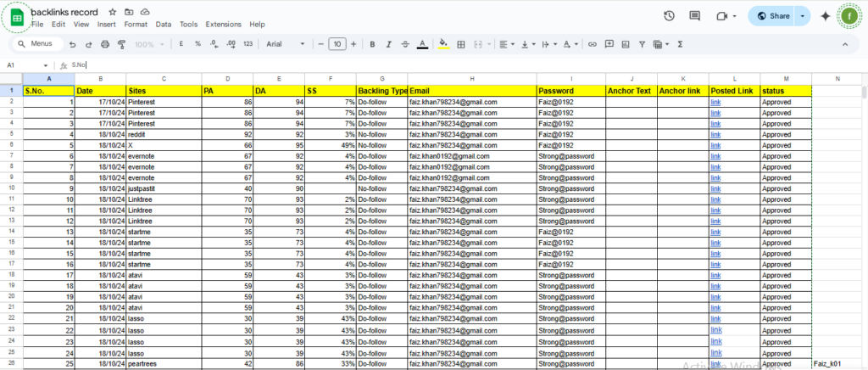Create a filter
Screen dimensions: 868x370
(x=642, y=44)
